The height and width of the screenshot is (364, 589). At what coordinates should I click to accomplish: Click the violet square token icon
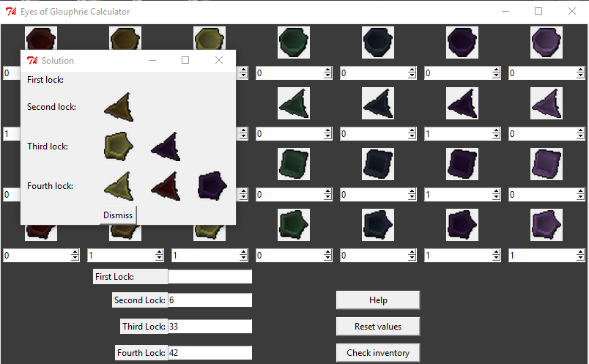(x=547, y=164)
